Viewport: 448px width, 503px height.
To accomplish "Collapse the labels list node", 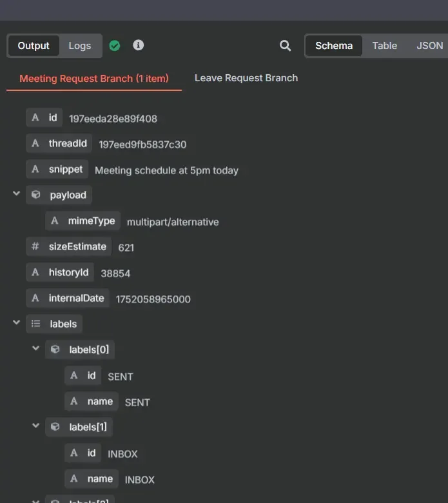I will pos(16,323).
